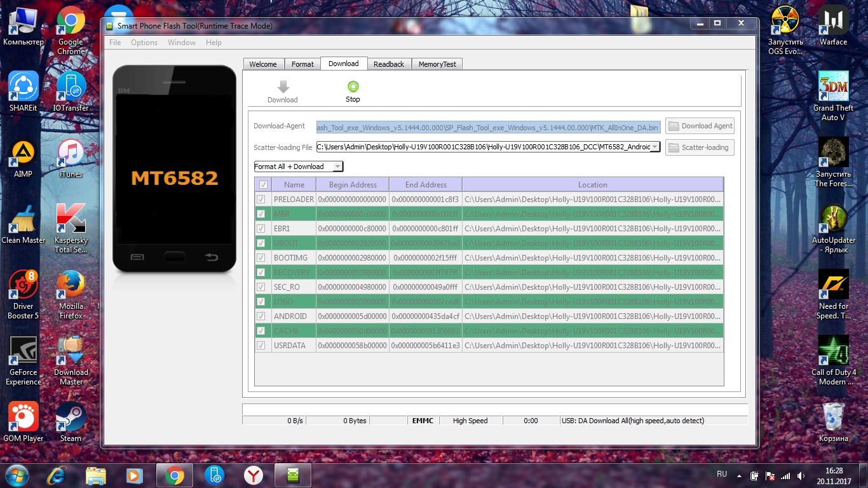The image size is (868, 488).
Task: Open the Recycle Bin (Корзина) icon
Action: click(x=833, y=418)
